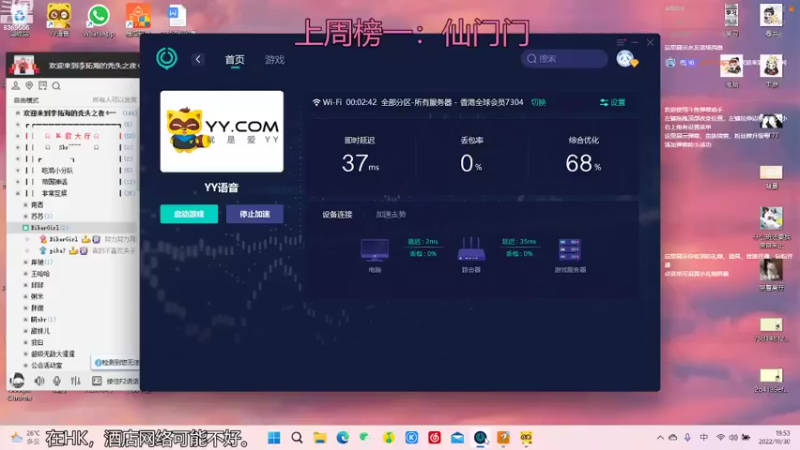The image size is (800, 450).
Task: Go back using the left arrow button
Action: 198,59
